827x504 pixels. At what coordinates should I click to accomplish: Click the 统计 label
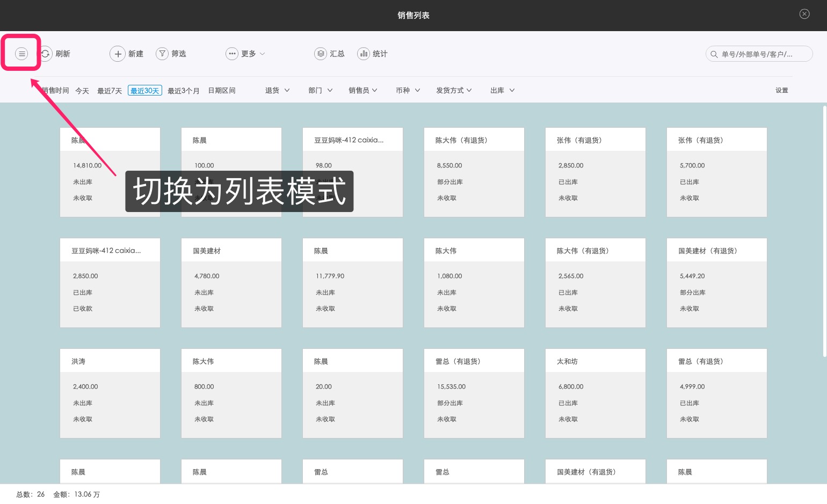tap(380, 54)
